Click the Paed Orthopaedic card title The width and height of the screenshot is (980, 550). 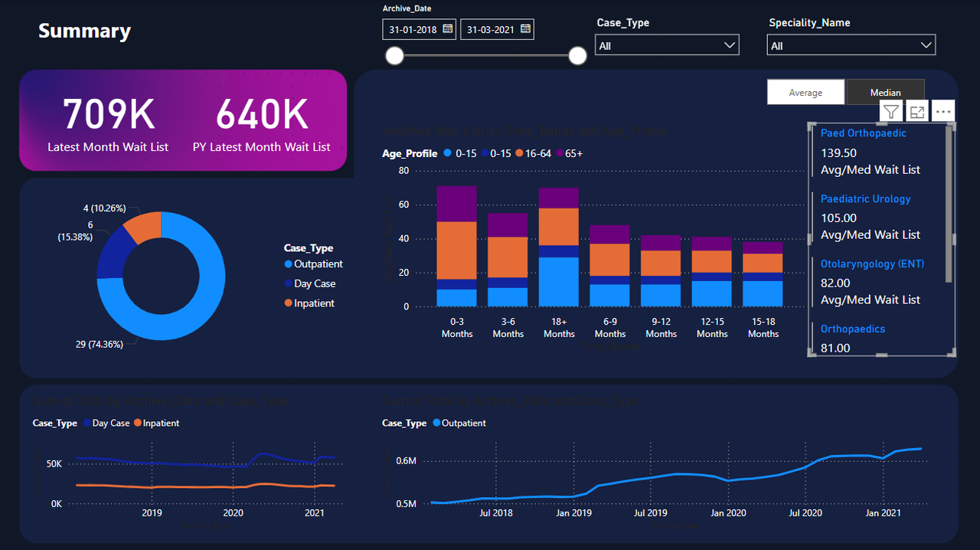[864, 133]
